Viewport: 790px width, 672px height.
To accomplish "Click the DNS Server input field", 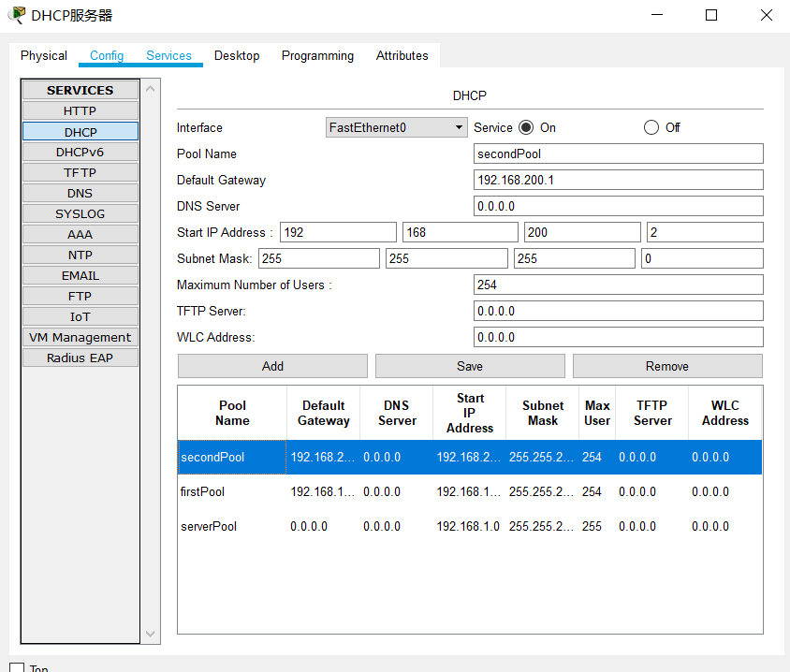I will click(x=618, y=206).
